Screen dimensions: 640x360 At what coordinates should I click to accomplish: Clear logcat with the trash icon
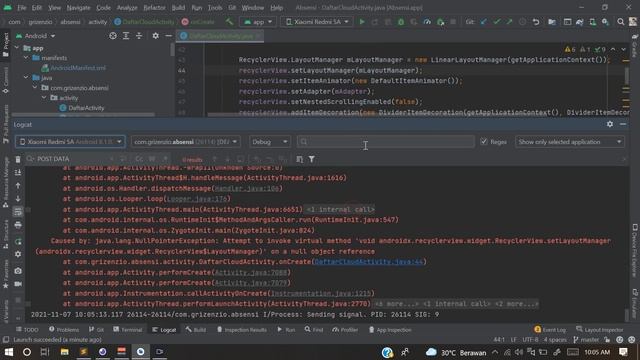pyautogui.click(x=18, y=159)
